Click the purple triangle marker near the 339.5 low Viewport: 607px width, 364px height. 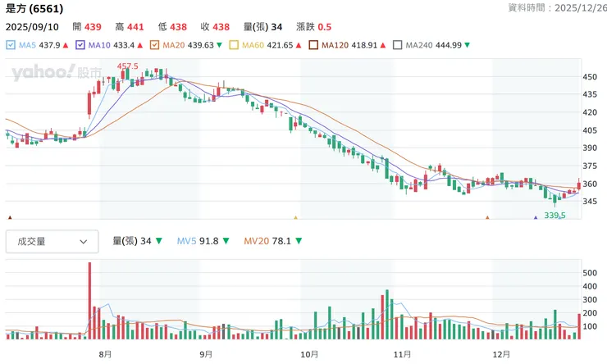536,217
